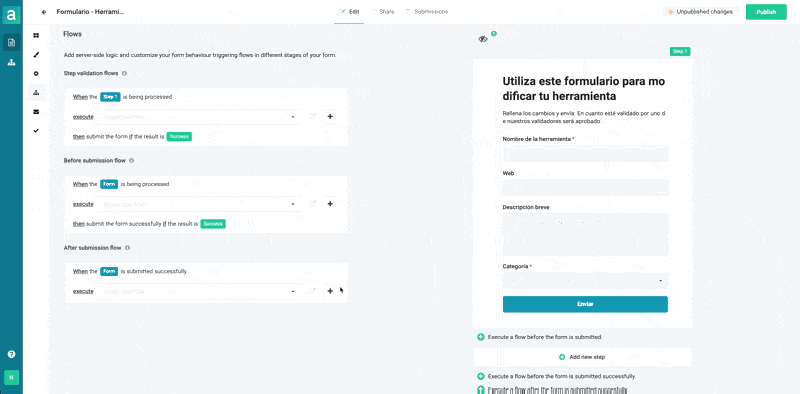Click the app logo in the sidebar

(x=11, y=15)
